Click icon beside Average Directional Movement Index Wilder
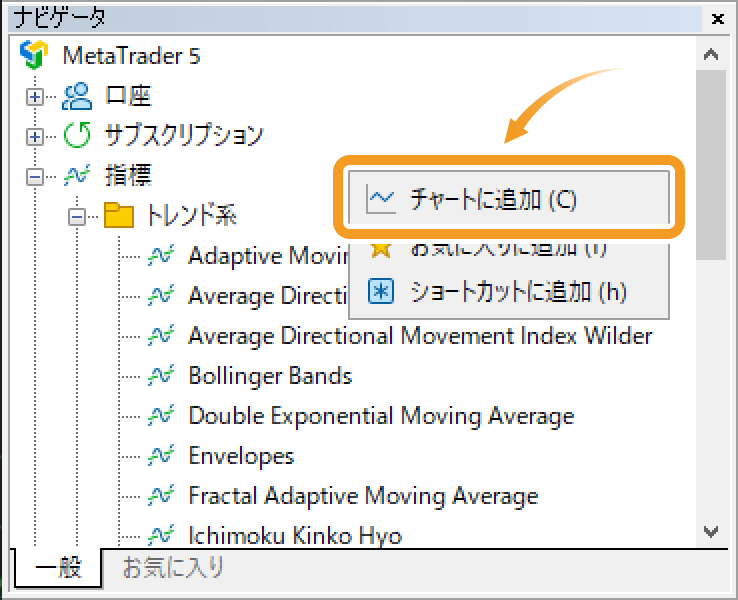Viewport: 738px width, 600px height. point(161,336)
